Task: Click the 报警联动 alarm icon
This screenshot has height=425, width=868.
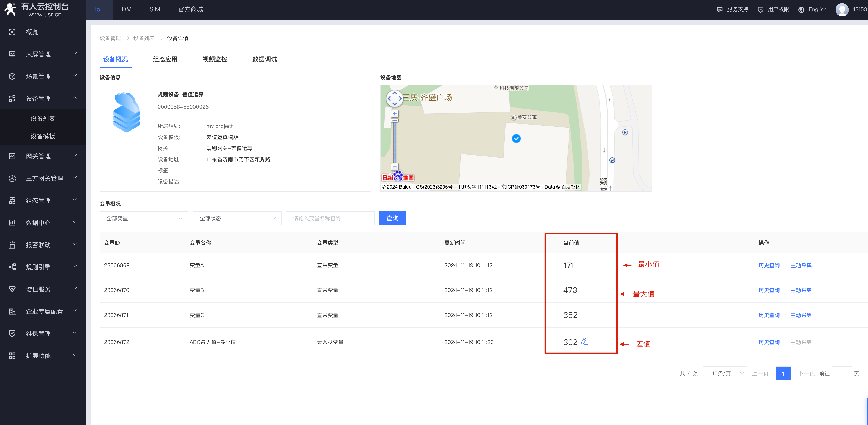Action: 12,245
